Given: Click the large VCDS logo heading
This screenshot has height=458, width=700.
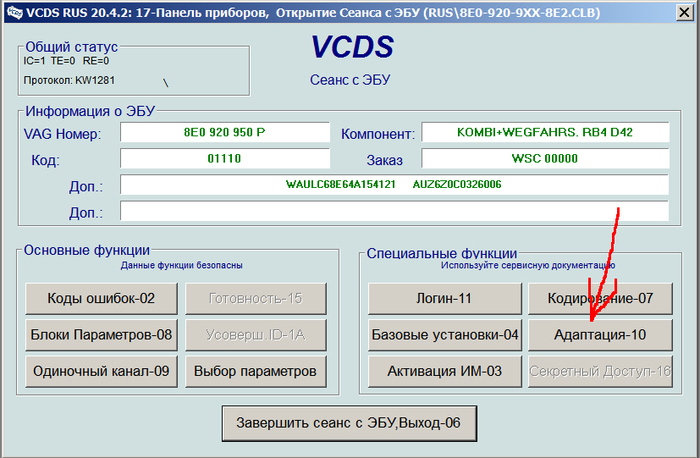Looking at the screenshot, I should pos(352,47).
